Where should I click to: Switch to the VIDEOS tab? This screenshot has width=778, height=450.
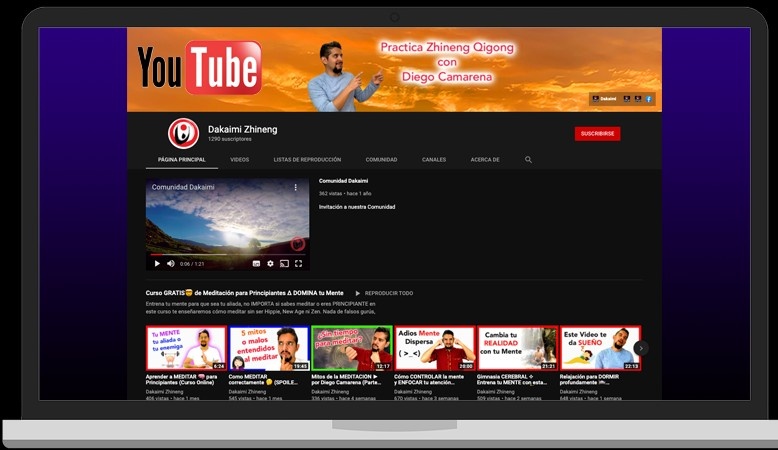[240, 160]
